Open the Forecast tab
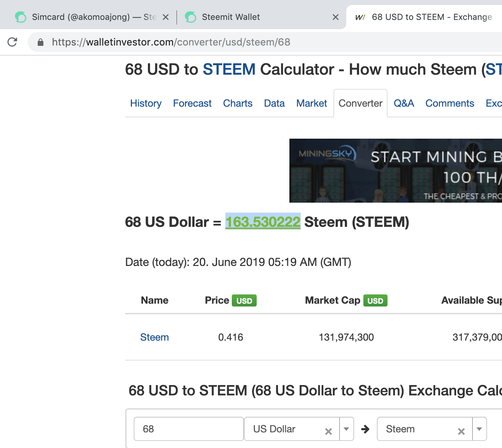Viewport: 502px width, 448px height. click(192, 103)
